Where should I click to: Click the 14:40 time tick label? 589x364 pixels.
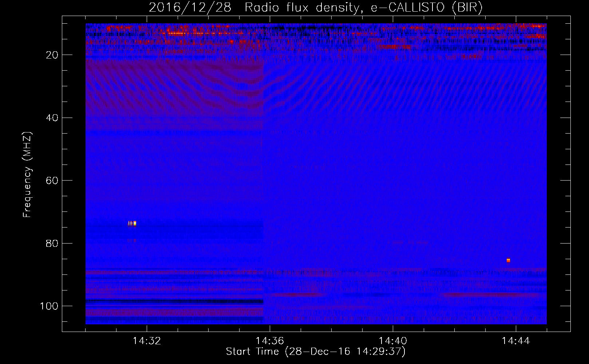[393, 341]
